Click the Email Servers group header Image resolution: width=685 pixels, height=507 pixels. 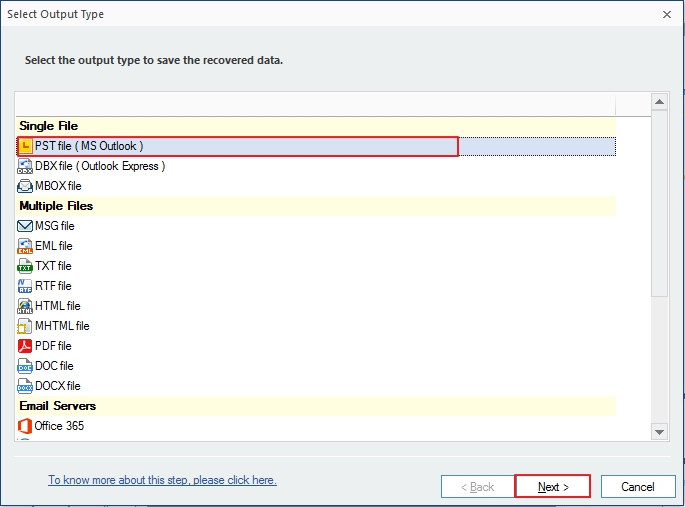pos(316,406)
